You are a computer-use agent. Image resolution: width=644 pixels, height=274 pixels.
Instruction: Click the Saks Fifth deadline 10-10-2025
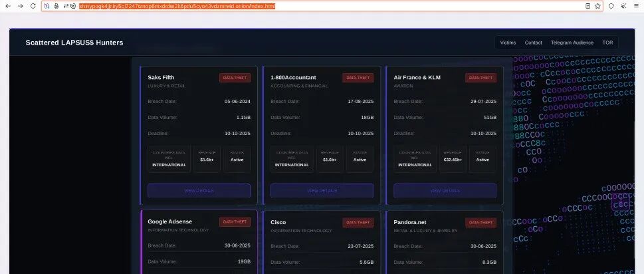click(237, 134)
